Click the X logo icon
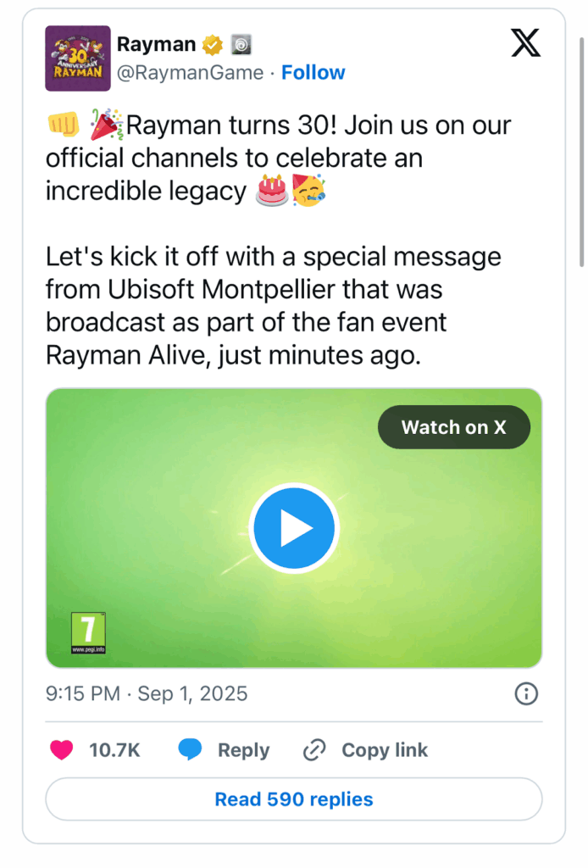 tap(525, 42)
